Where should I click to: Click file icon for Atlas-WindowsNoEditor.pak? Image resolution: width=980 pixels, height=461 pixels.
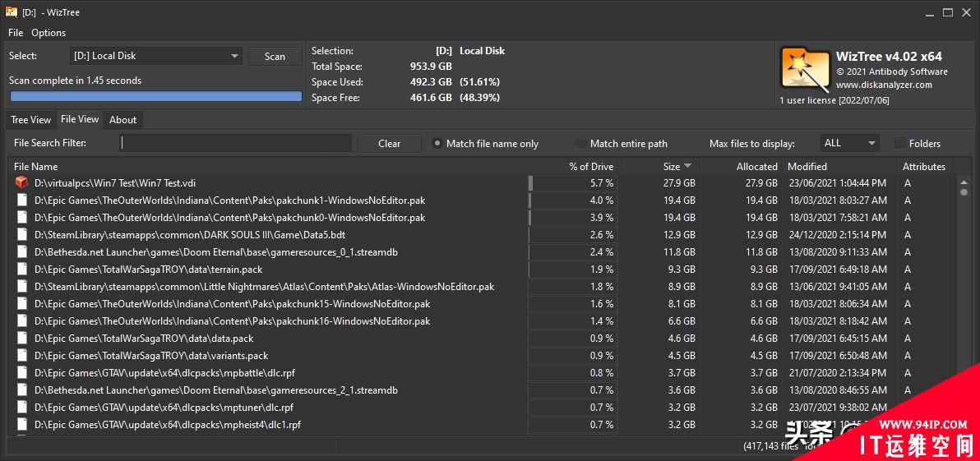pos(22,287)
